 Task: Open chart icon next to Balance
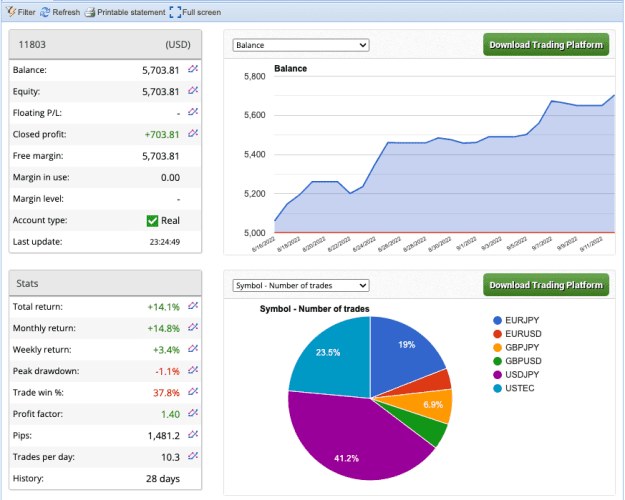tap(193, 69)
